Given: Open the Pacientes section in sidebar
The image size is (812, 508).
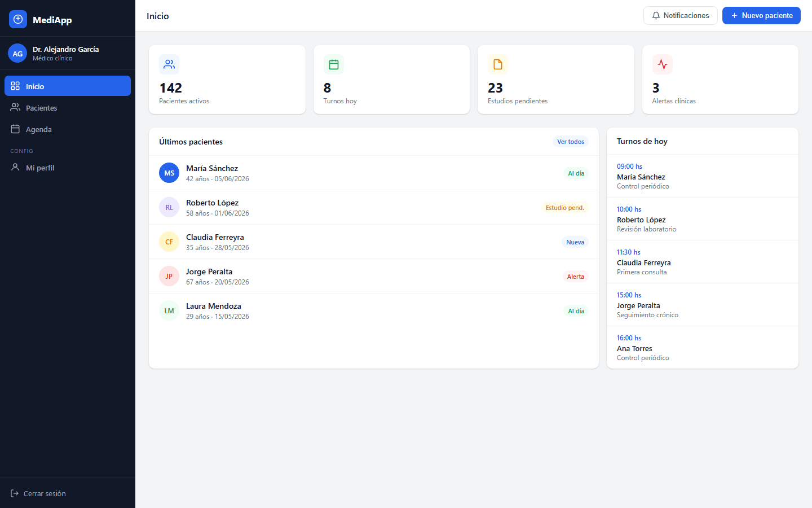Looking at the screenshot, I should tap(68, 107).
